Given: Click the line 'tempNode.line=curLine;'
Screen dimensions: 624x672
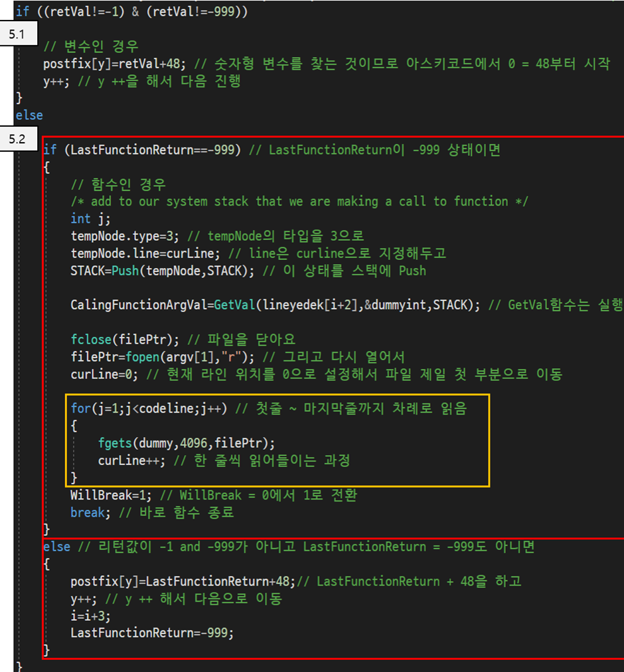Looking at the screenshot, I should (145, 253).
